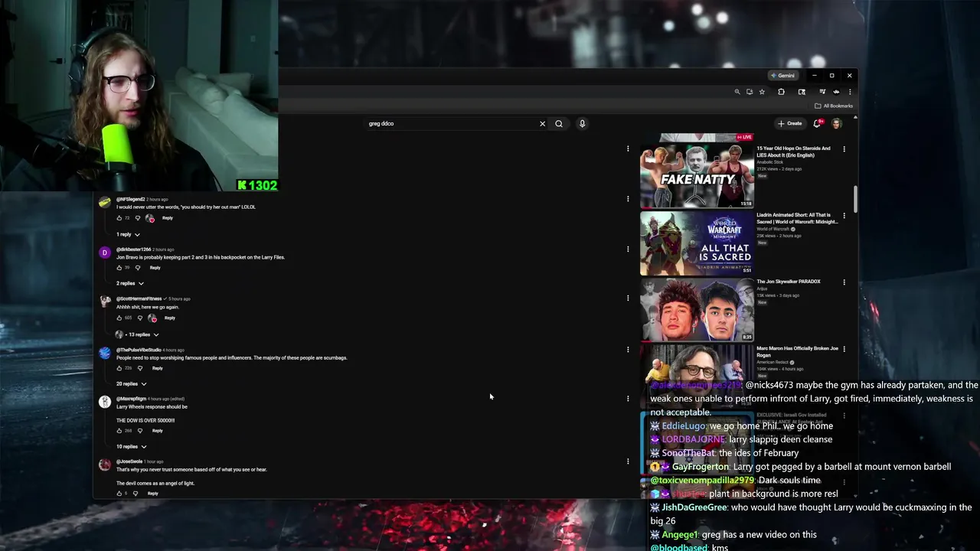
Task: Open options menu for Marc Maron video
Action: pyautogui.click(x=844, y=349)
